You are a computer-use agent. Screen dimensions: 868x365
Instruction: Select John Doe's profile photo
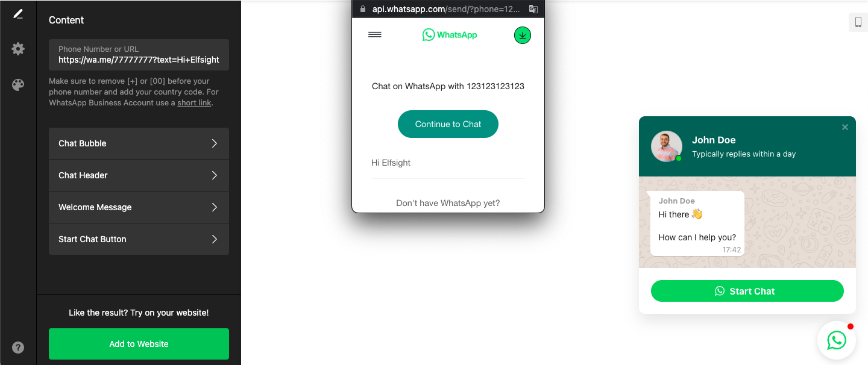click(667, 146)
